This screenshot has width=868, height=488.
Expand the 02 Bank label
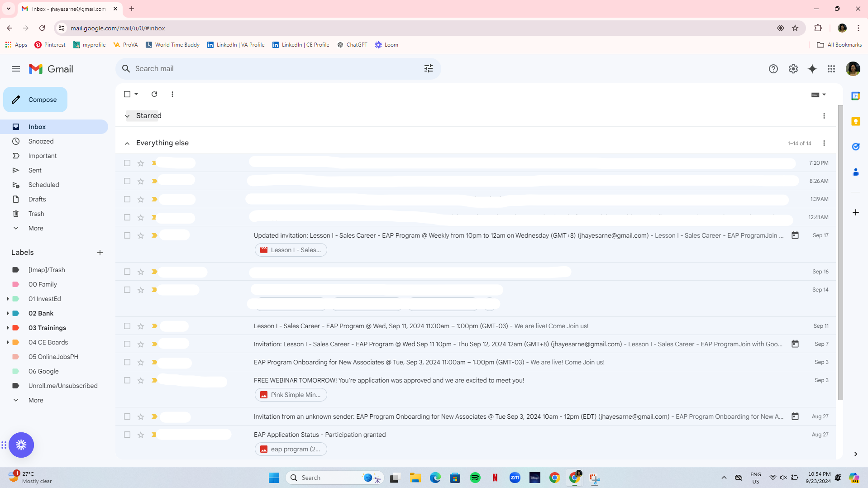pos(8,313)
